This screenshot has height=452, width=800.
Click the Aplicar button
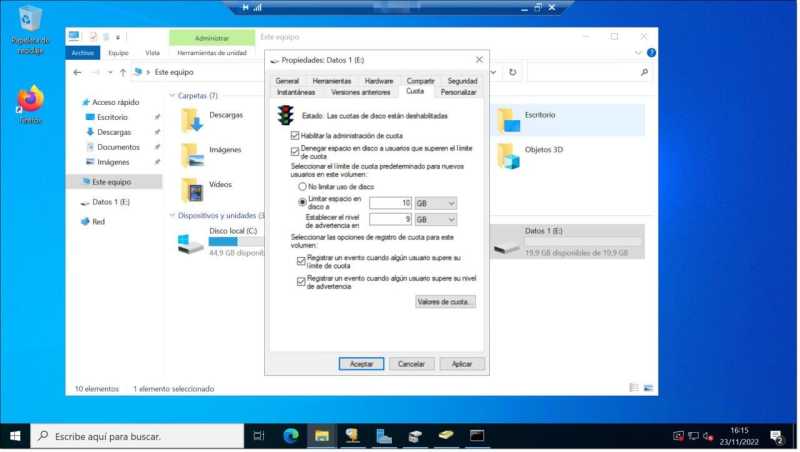[x=462, y=364]
